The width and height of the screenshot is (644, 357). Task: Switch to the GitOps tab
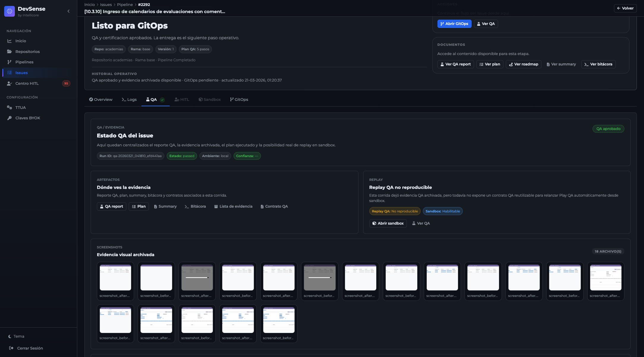click(239, 100)
